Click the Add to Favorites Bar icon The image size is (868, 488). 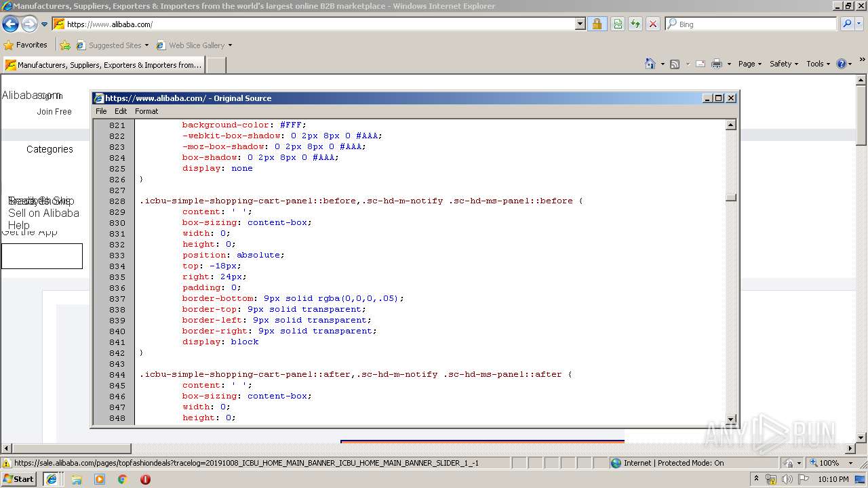[x=65, y=45]
